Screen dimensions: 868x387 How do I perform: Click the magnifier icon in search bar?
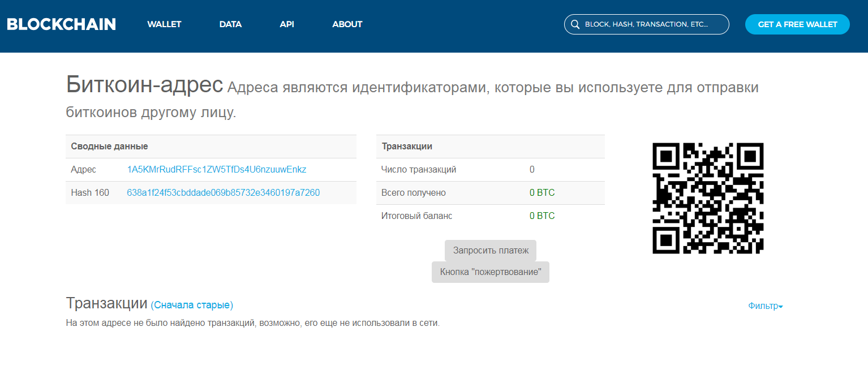pyautogui.click(x=575, y=24)
